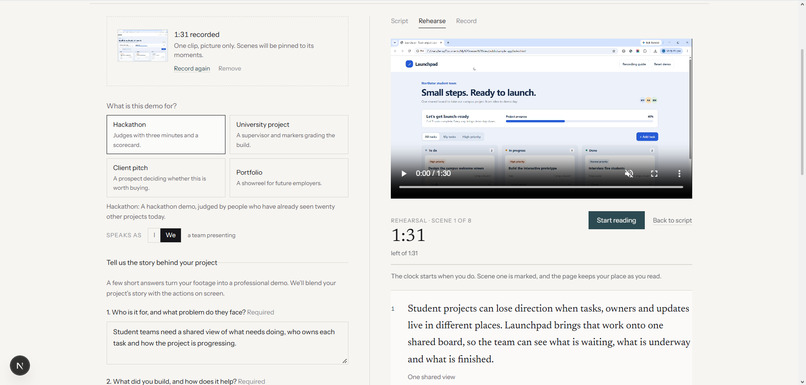The image size is (806, 385).
Task: Click 'REHEARSAL · SCENE 1 OF 8' label
Action: pos(431,221)
